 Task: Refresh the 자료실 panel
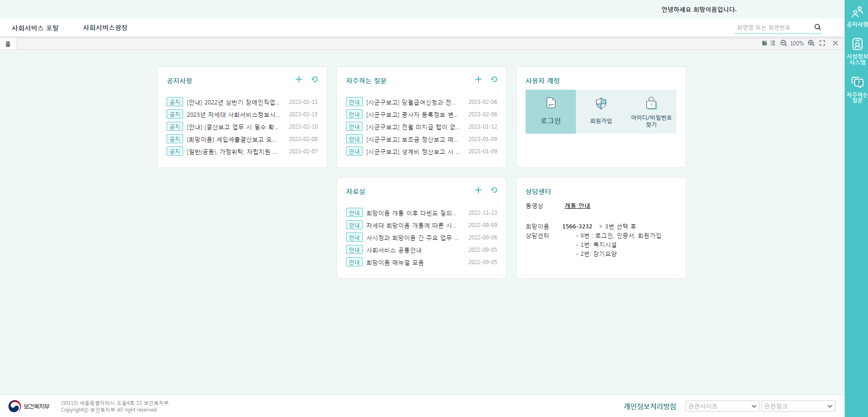click(494, 190)
